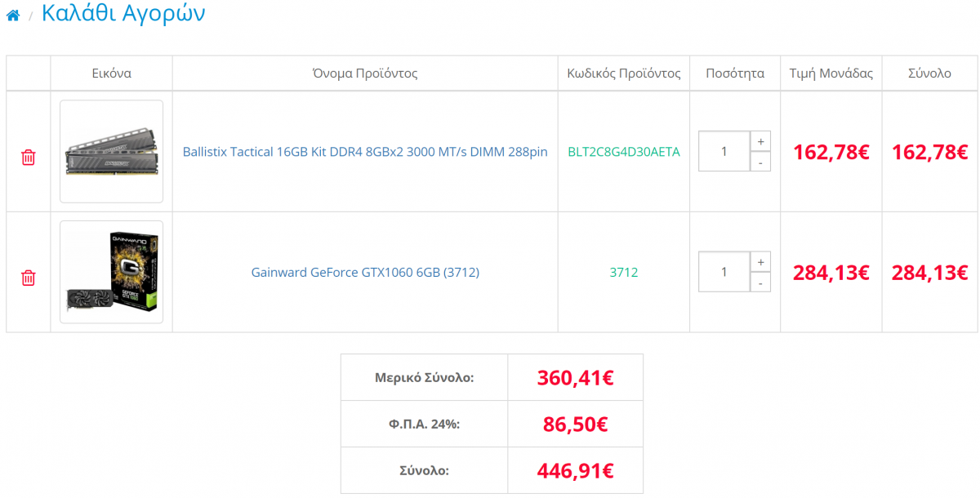The width and height of the screenshot is (980, 498).
Task: Click the Τιμή Μονάδας column header
Action: [x=831, y=73]
